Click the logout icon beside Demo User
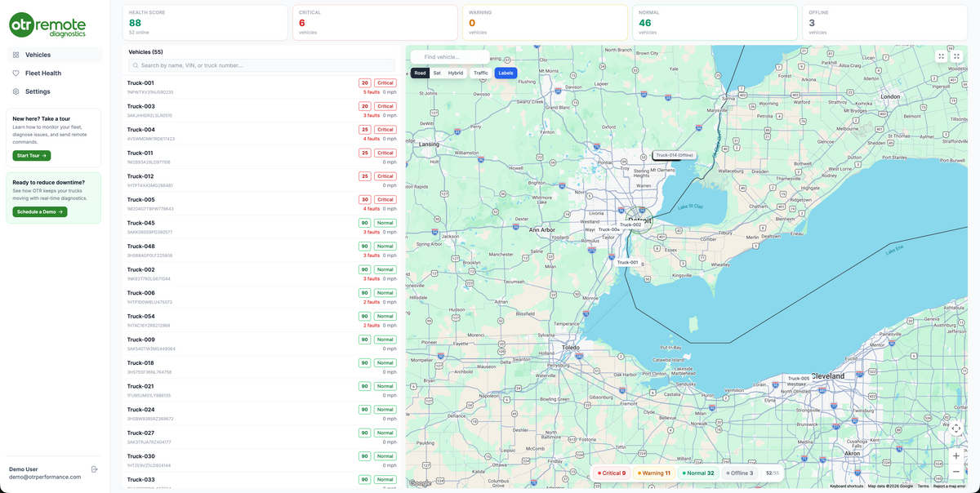The height and width of the screenshot is (493, 980). 95,469
